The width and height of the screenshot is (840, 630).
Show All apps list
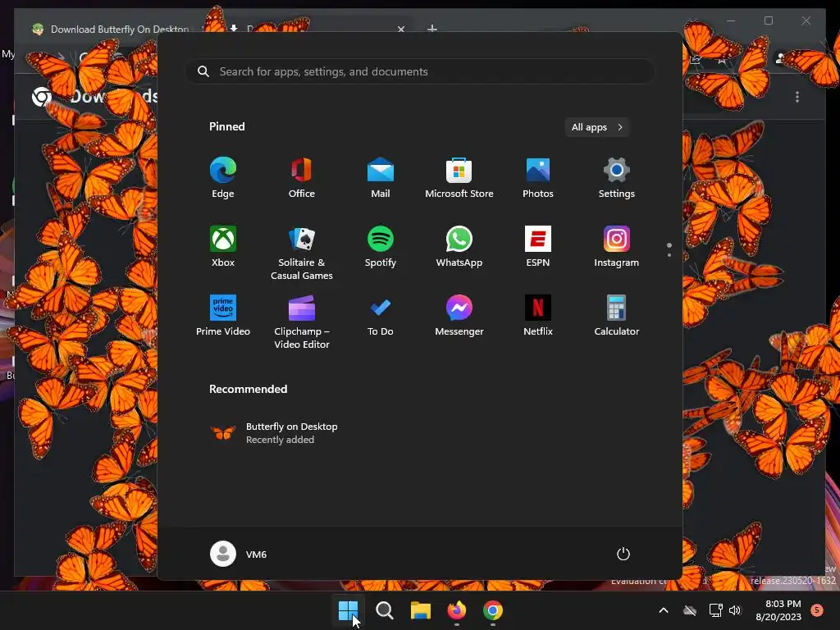tap(597, 127)
